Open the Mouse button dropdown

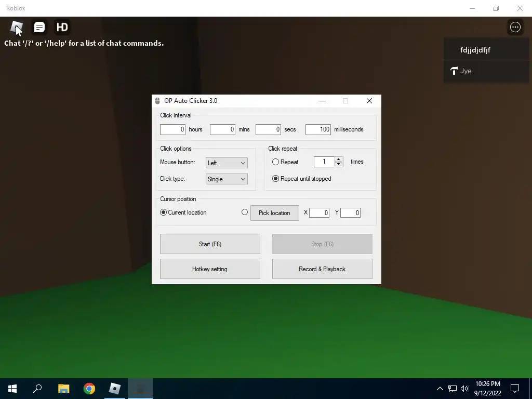[227, 163]
